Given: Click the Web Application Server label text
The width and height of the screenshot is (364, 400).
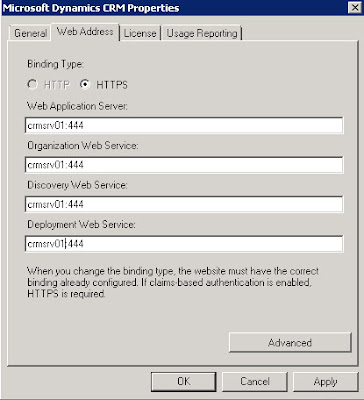Looking at the screenshot, I should (77, 106).
